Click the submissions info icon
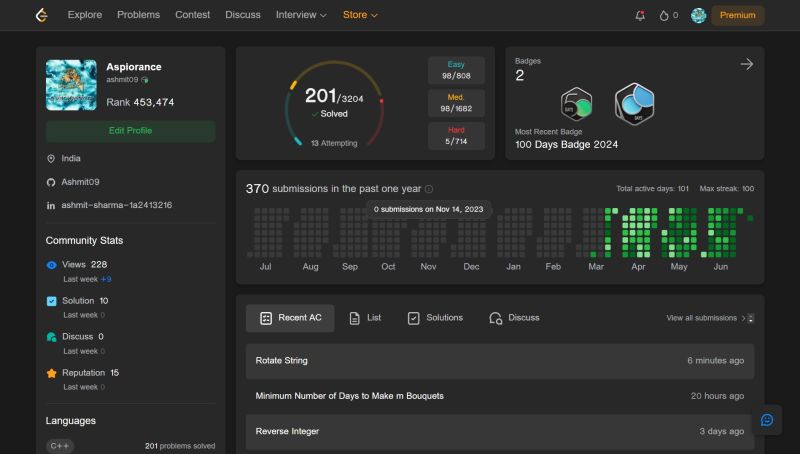Viewport: 800px width, 454px height. 429,189
